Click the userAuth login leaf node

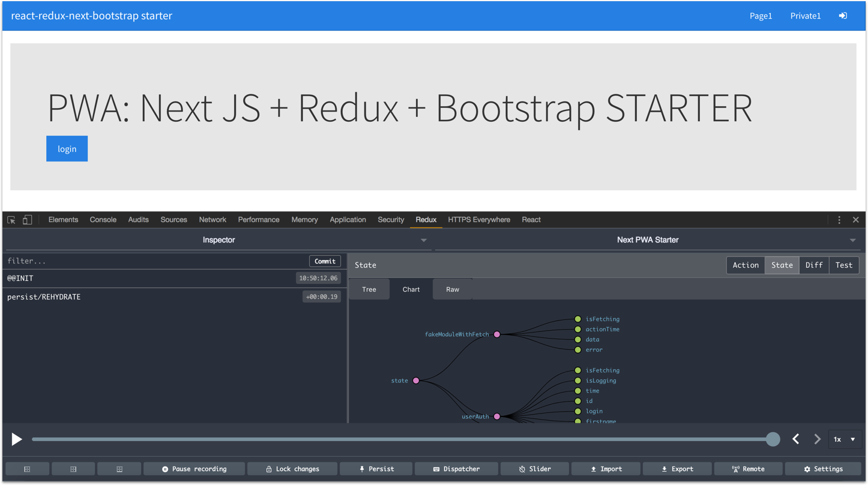point(578,411)
